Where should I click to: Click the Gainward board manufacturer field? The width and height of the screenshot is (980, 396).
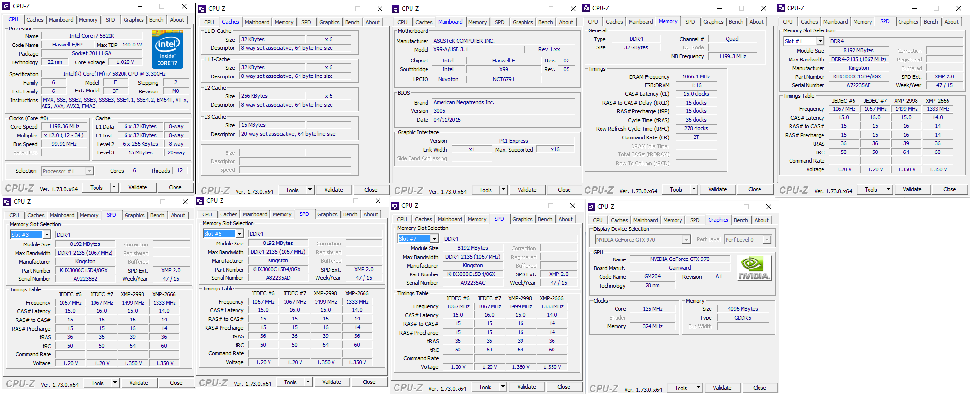click(x=680, y=268)
